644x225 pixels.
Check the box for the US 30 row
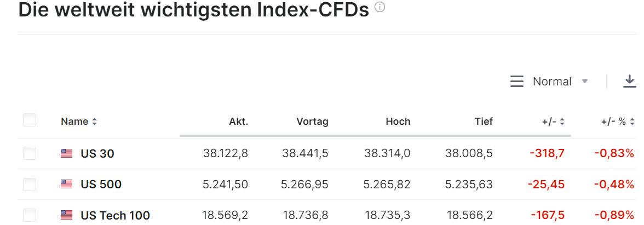30,154
